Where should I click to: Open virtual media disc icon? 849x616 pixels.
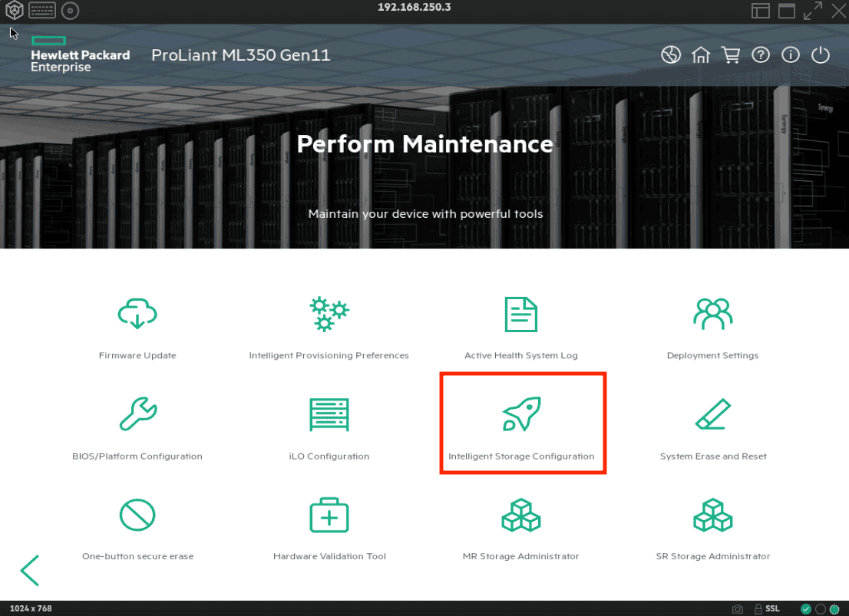pos(70,10)
